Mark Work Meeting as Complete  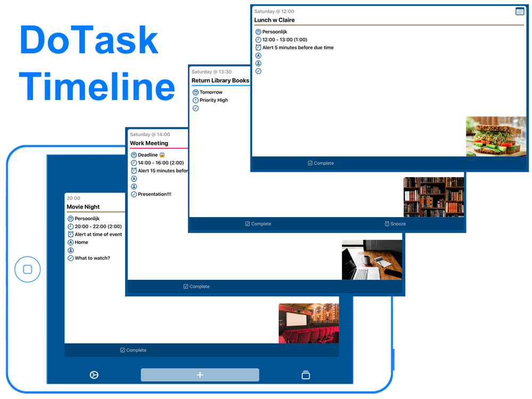(196, 287)
